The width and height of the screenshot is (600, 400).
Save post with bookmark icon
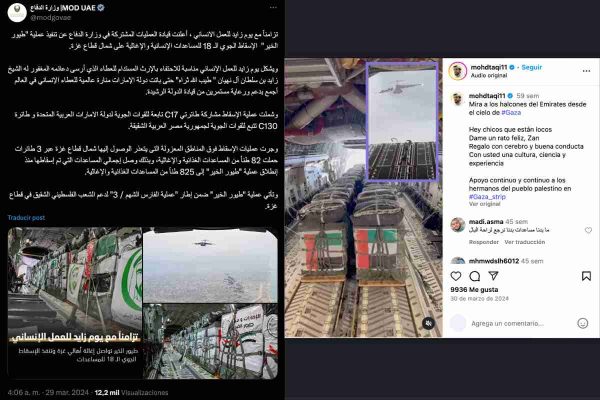pos(586,276)
